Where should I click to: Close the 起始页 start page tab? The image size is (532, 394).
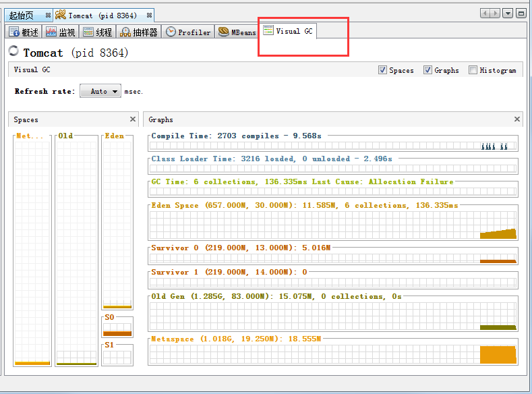point(48,16)
